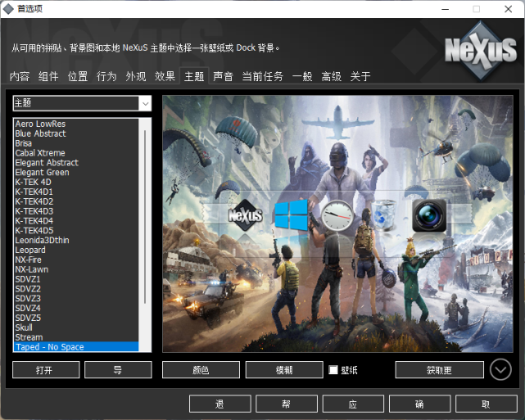The height and width of the screenshot is (420, 525).
Task: Select K-TEK 4D theme
Action: click(75, 182)
